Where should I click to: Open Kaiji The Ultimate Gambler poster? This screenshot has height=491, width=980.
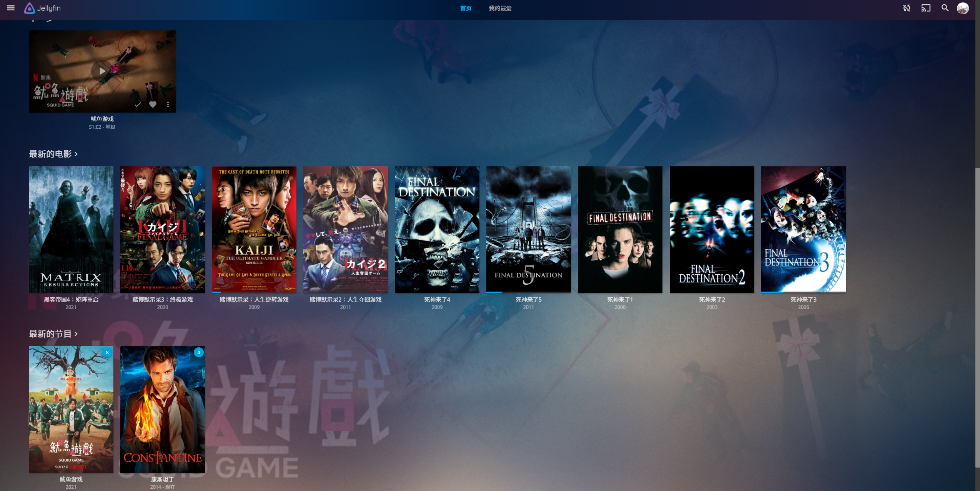tap(254, 229)
